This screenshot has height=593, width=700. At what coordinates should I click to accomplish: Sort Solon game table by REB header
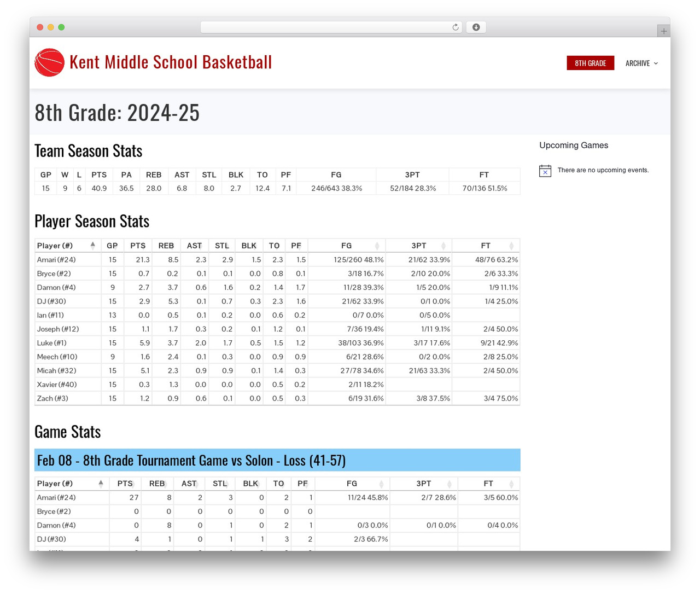click(x=157, y=484)
